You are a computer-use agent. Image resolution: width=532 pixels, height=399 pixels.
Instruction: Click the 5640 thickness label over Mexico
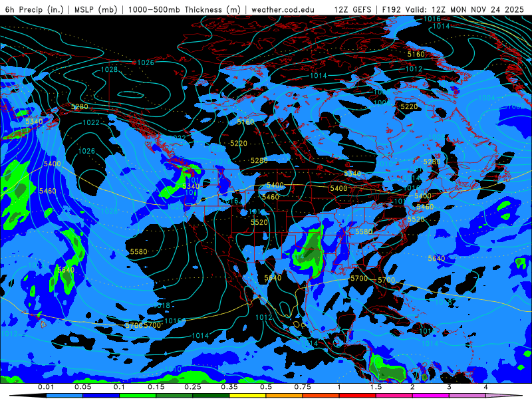[273, 278]
